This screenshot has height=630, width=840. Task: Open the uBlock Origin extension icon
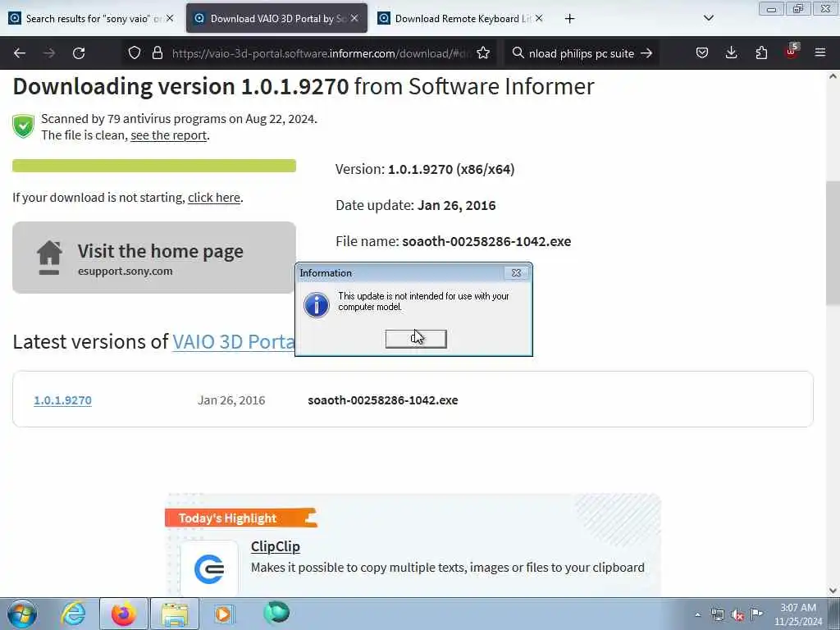tap(791, 52)
